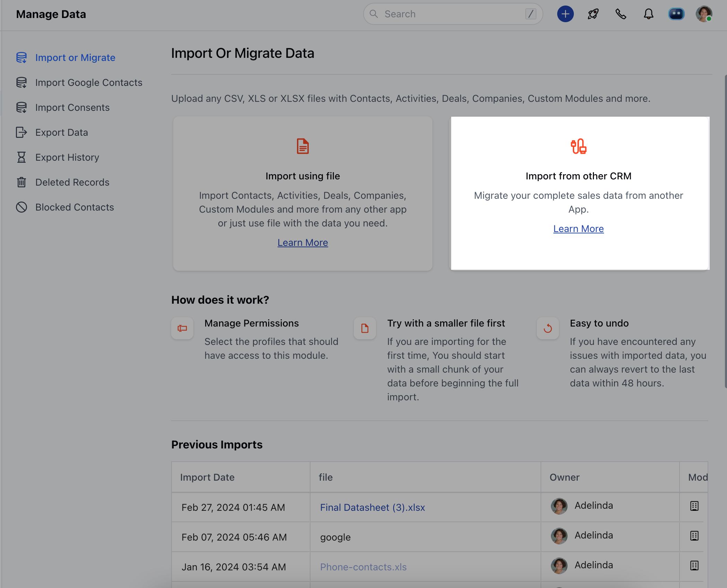Click the blue plus quick-add icon
Screen dimensions: 727x588
click(565, 14)
